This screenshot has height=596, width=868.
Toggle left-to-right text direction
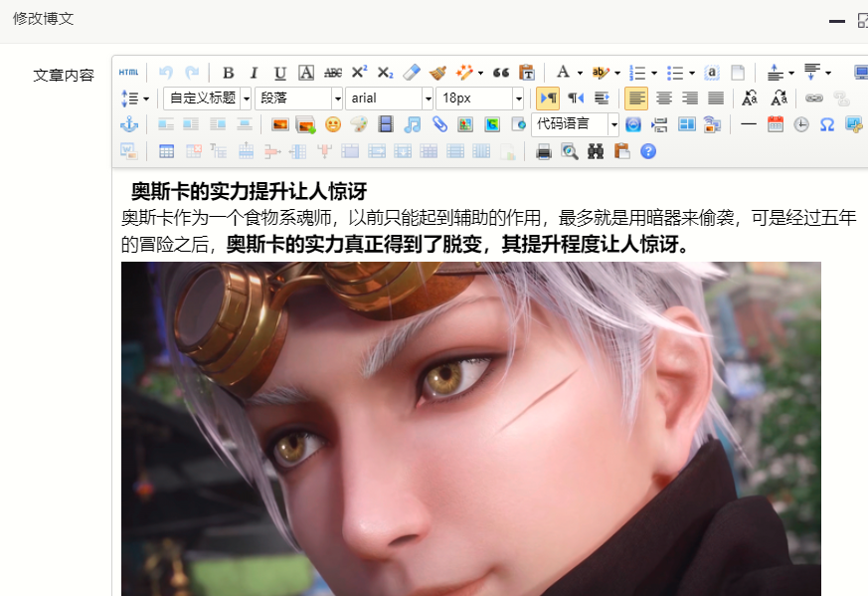pyautogui.click(x=548, y=99)
